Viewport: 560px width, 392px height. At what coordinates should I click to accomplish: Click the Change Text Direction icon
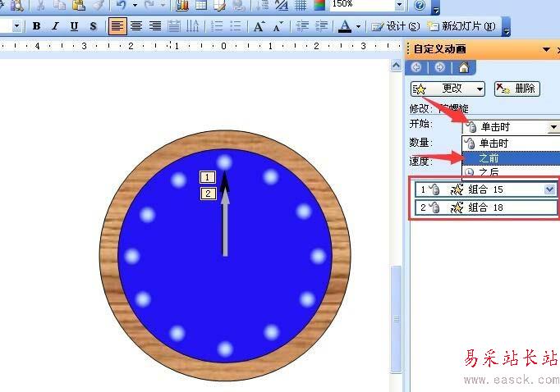click(x=192, y=26)
